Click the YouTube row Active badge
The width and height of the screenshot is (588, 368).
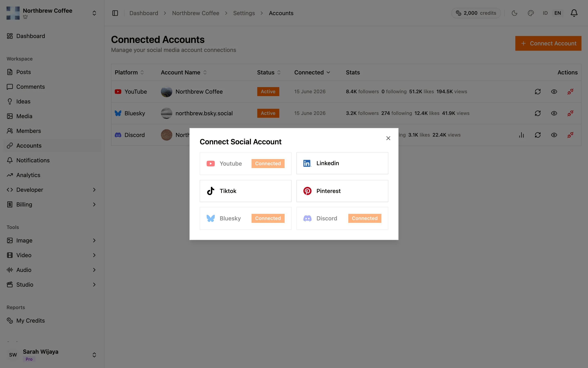point(268,92)
